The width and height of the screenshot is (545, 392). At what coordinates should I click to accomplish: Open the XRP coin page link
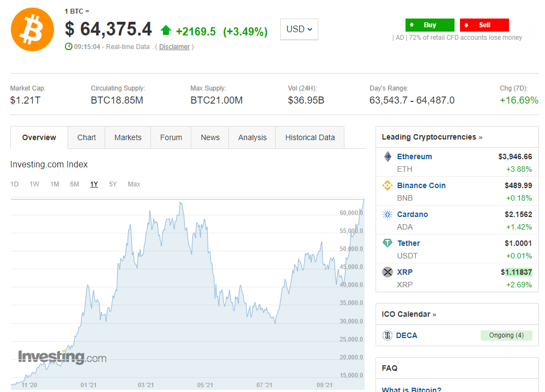tap(405, 272)
